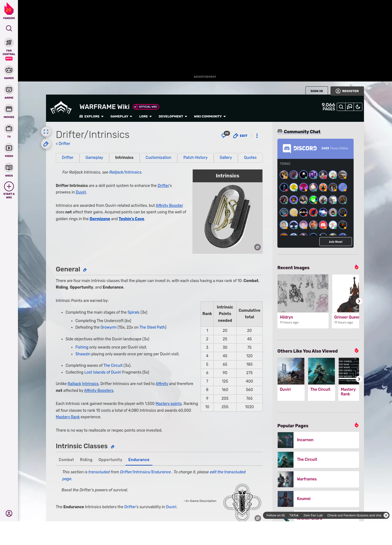
Task: Open the Dormizone link
Action: 100,219
